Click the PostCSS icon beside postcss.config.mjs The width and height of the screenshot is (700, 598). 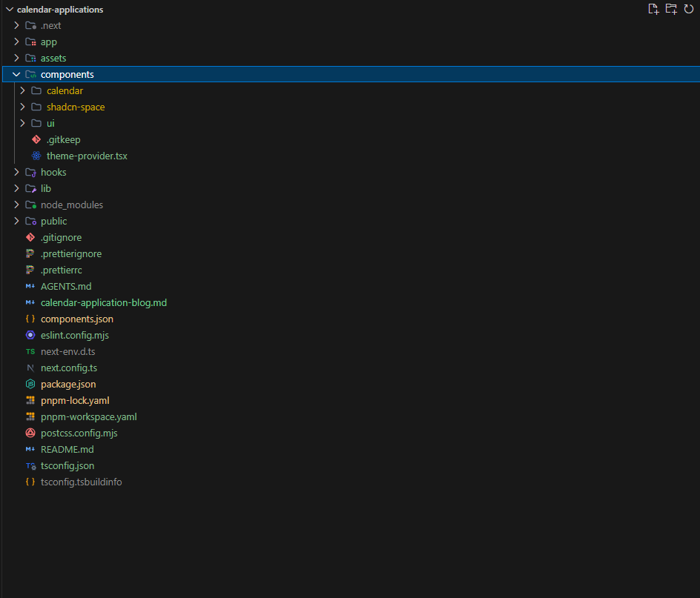pyautogui.click(x=30, y=433)
